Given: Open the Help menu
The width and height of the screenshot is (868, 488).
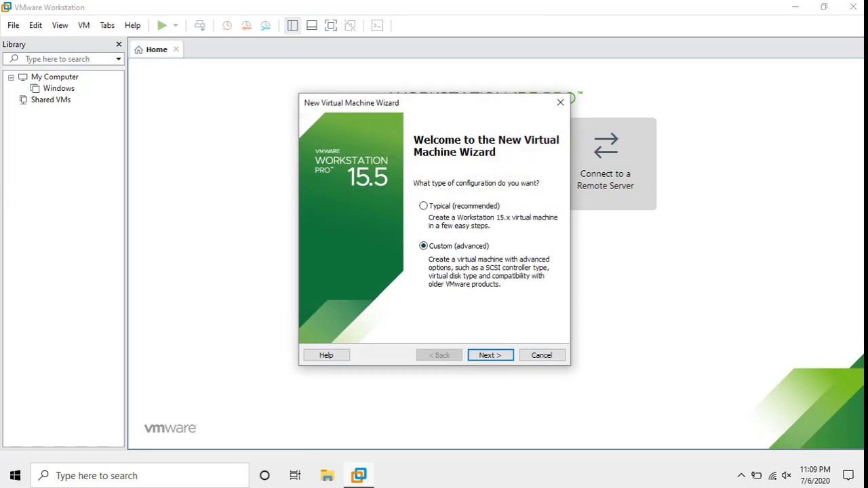Looking at the screenshot, I should point(132,25).
